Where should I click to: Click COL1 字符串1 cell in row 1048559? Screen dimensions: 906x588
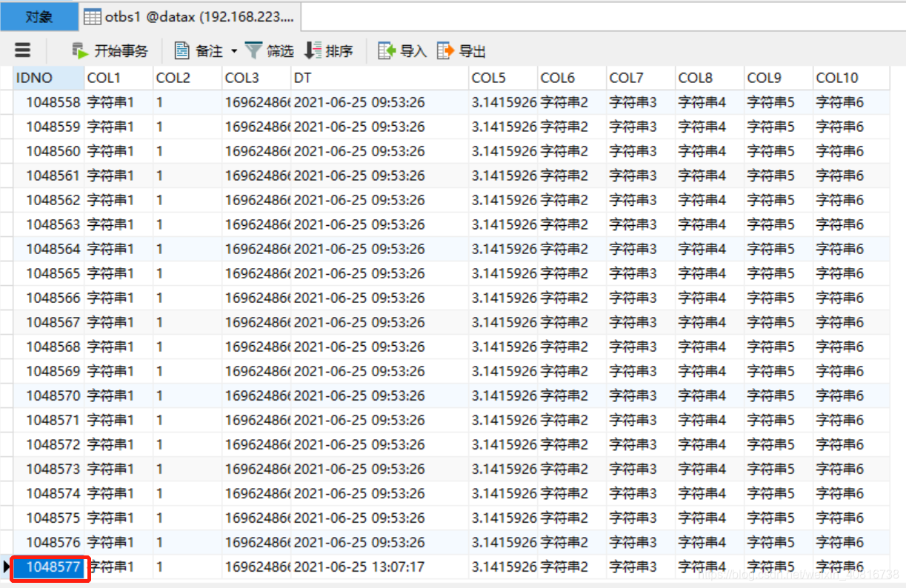pyautogui.click(x=119, y=127)
